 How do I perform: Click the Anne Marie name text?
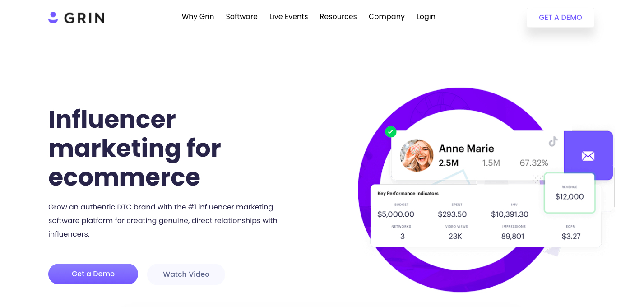(x=466, y=149)
